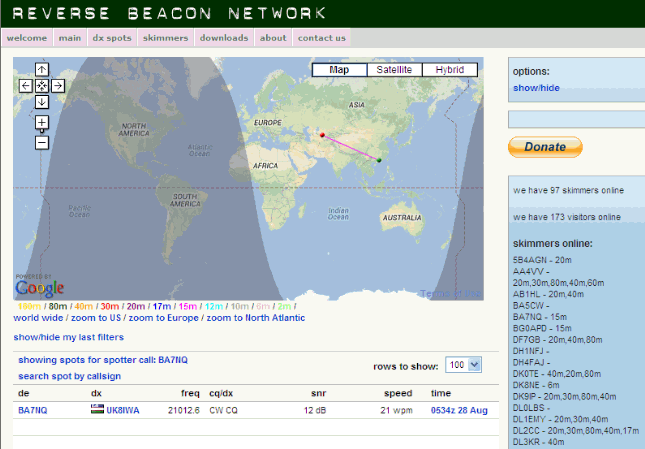Select the 80m band filter
645x449 pixels.
58,306
